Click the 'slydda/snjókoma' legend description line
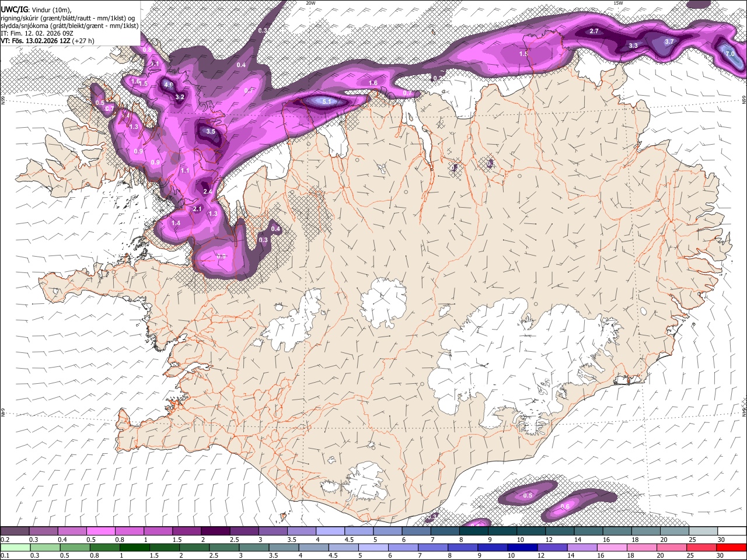The height and width of the screenshot is (560, 747). pyautogui.click(x=69, y=26)
